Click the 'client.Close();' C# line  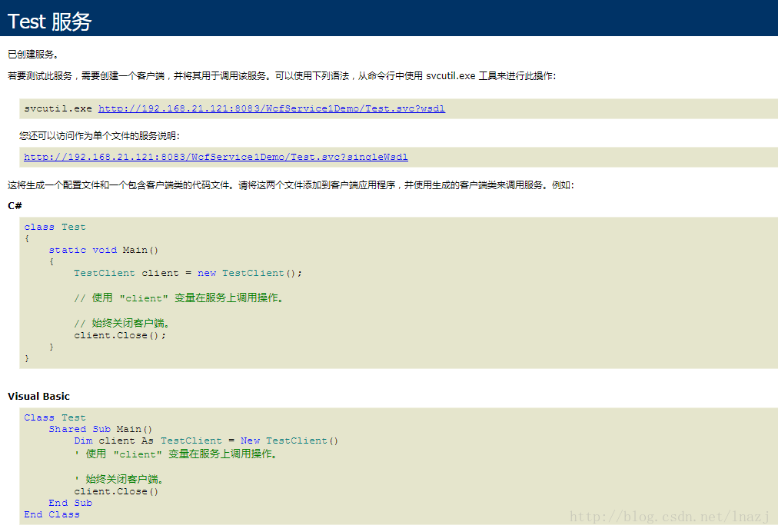(x=120, y=335)
